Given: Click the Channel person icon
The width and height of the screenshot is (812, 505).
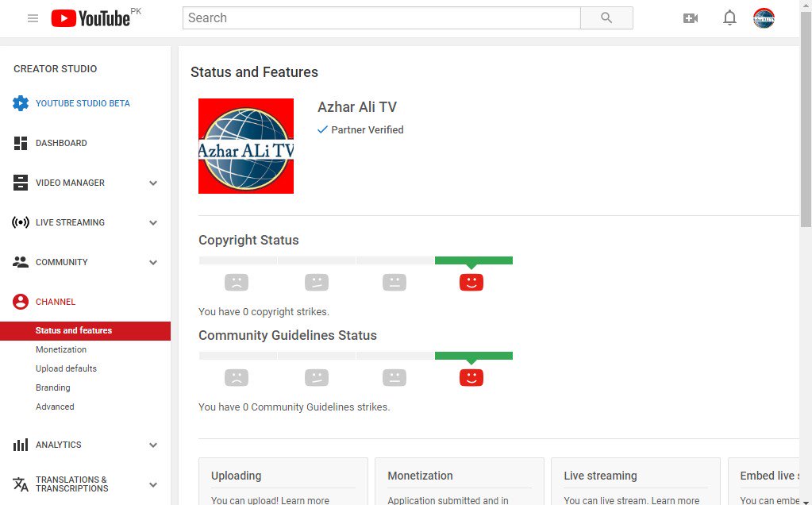Looking at the screenshot, I should click(21, 302).
